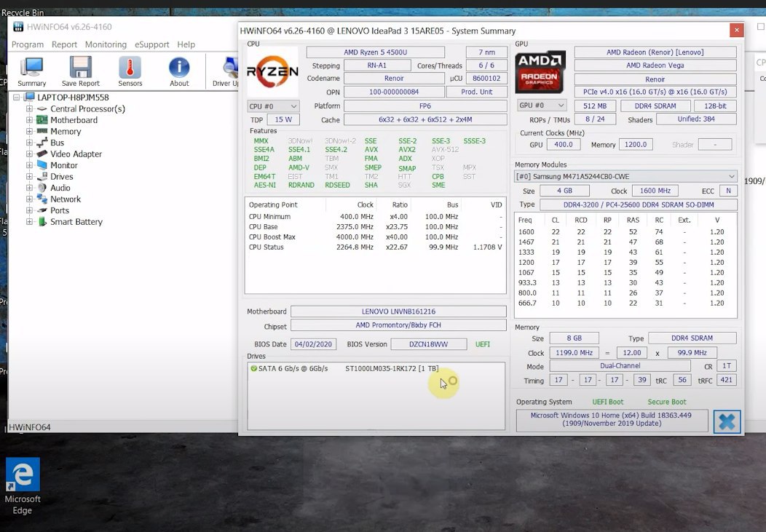Viewport: 766px width, 532px height.
Task: Open Microsoft Edge desktop shortcut
Action: [23, 486]
